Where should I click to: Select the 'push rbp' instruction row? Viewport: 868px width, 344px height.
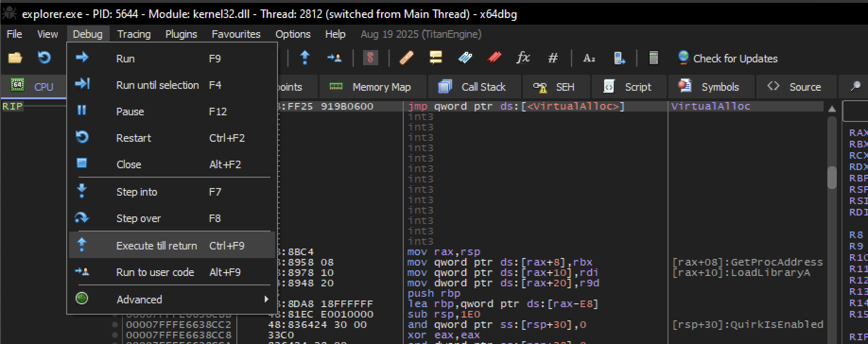point(434,293)
